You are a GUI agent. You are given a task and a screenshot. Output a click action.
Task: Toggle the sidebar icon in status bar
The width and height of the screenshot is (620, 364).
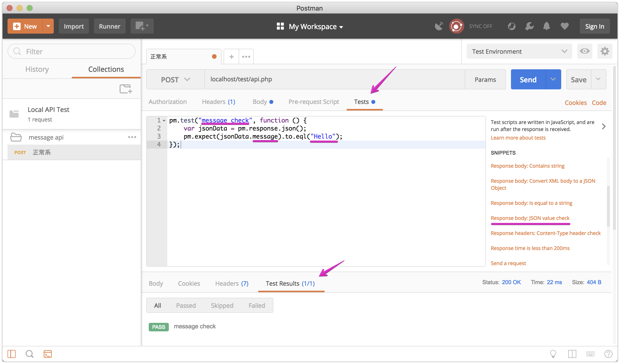click(12, 354)
